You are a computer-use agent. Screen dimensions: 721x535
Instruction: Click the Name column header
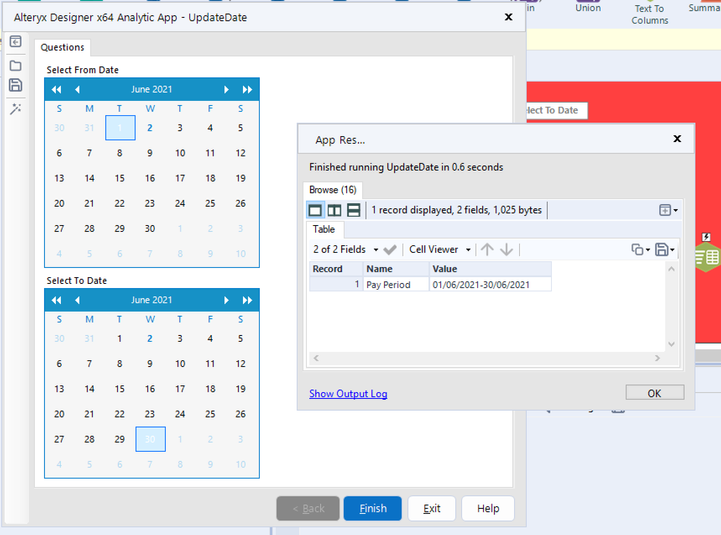click(395, 269)
